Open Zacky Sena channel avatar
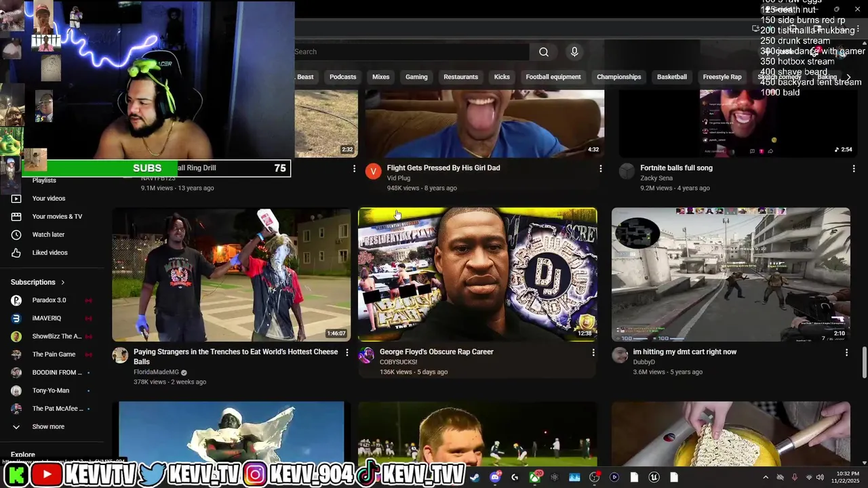 (627, 171)
